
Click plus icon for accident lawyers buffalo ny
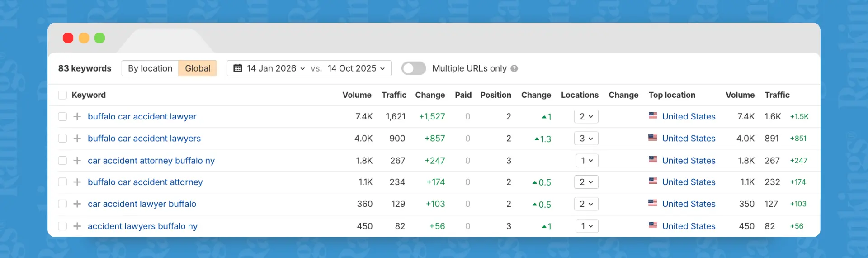[77, 226]
